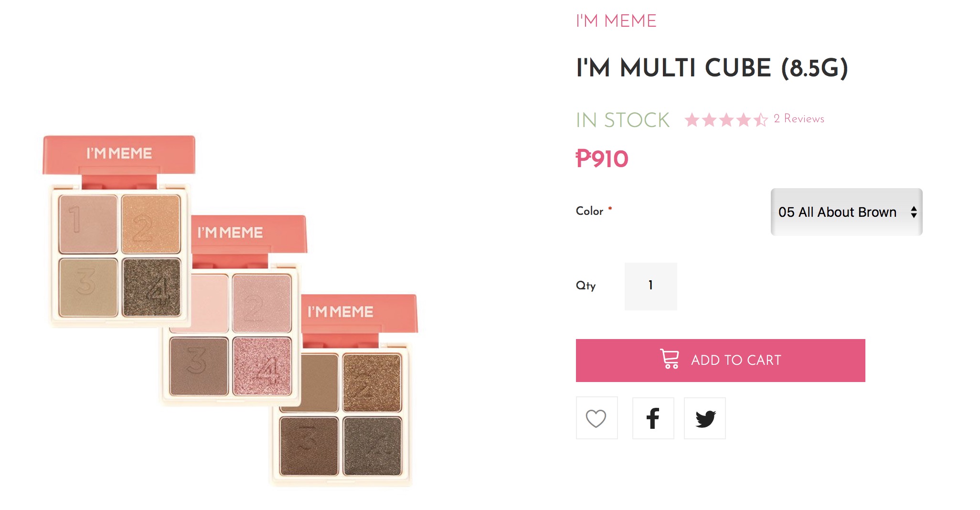Open the Color dropdown

pyautogui.click(x=846, y=212)
